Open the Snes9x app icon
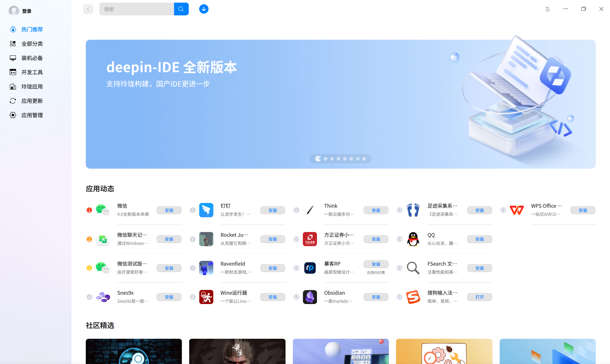 [x=103, y=297]
